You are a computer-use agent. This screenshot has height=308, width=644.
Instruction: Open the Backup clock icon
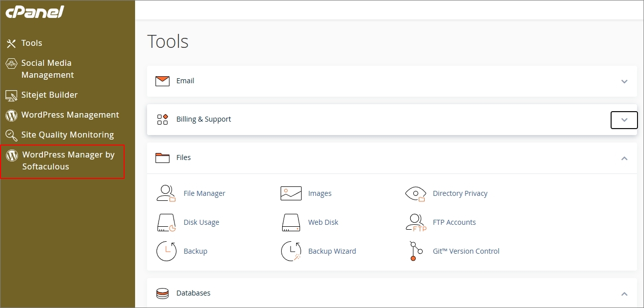166,251
